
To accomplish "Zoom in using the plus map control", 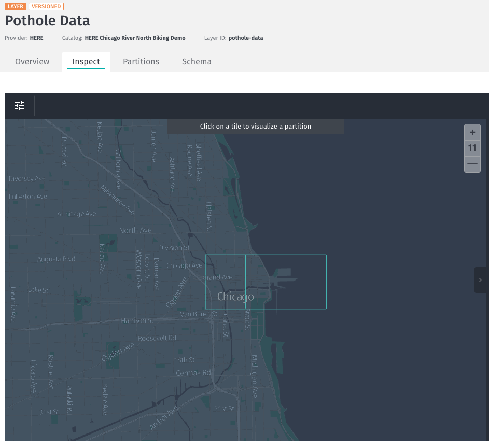I will (x=472, y=132).
